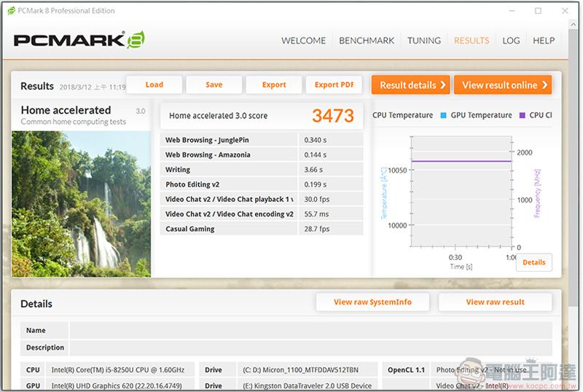Select the Results tab

click(x=472, y=41)
